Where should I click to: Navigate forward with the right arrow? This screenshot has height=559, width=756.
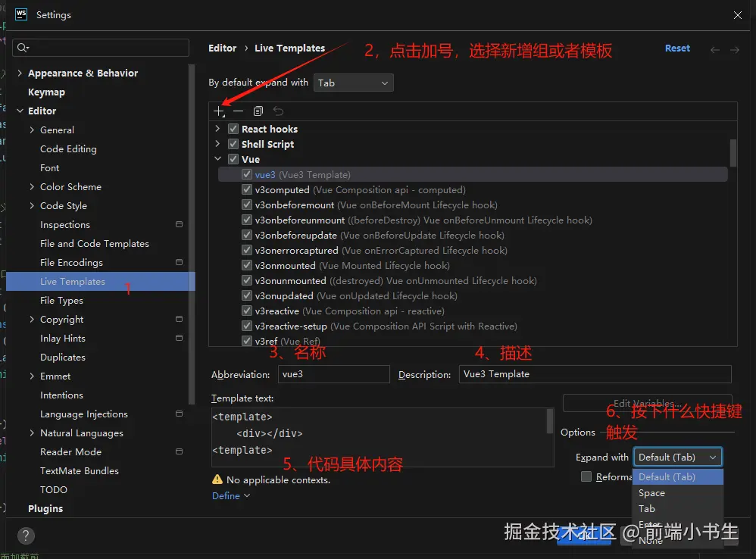click(734, 50)
